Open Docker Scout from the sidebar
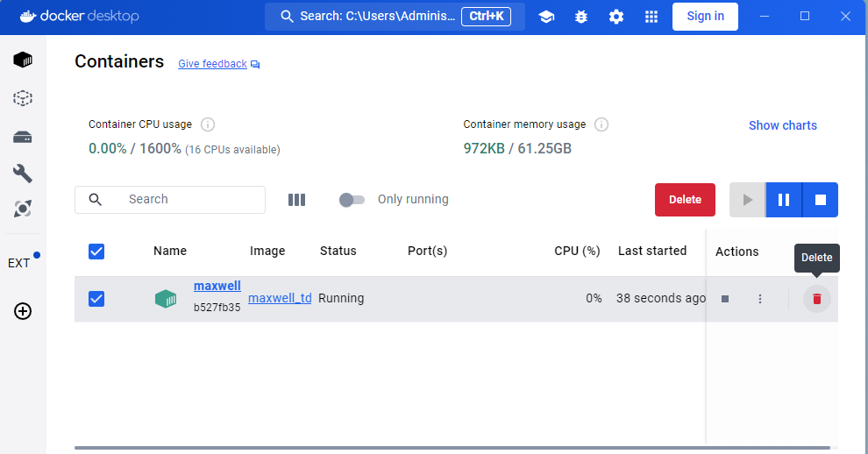868x454 pixels. (x=23, y=209)
